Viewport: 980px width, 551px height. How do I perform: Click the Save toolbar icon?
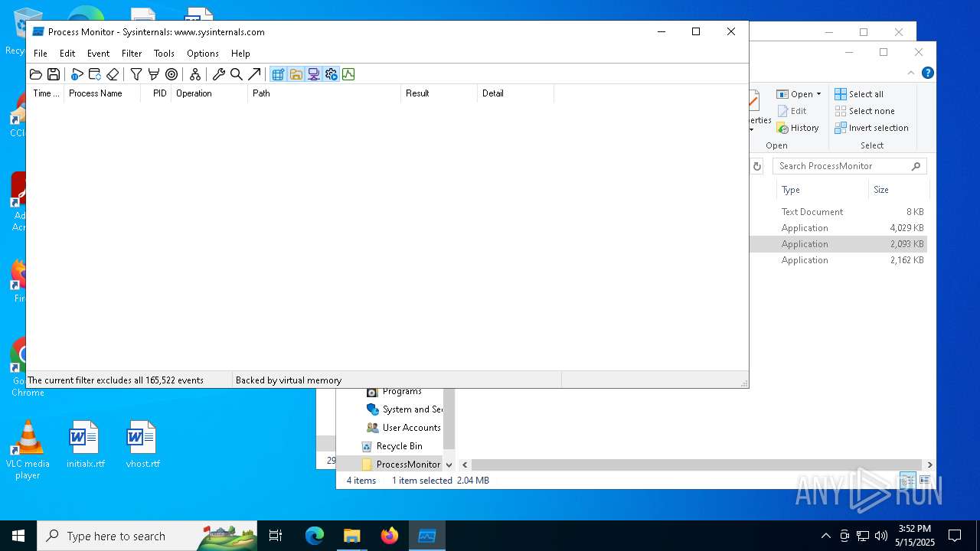point(54,74)
